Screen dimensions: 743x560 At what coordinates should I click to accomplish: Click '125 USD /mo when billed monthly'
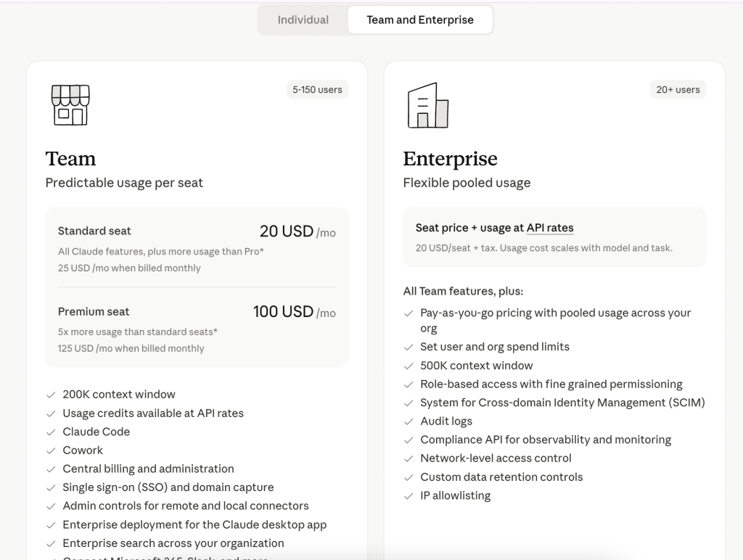pos(131,348)
